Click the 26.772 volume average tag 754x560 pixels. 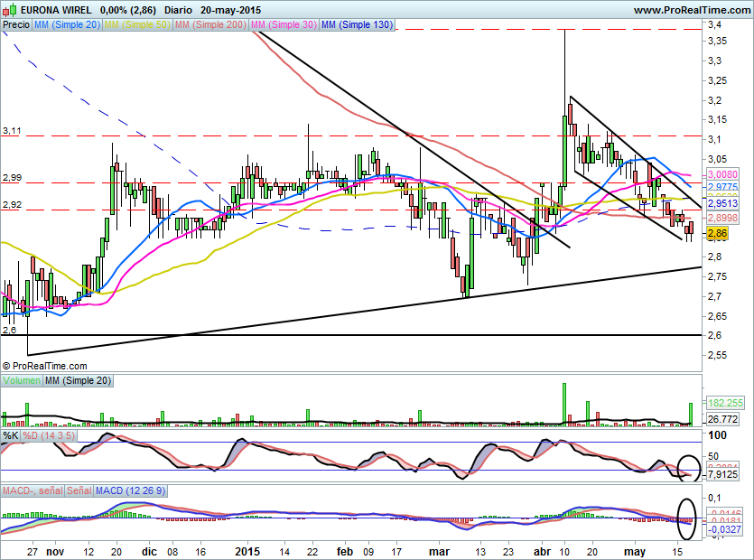click(722, 419)
